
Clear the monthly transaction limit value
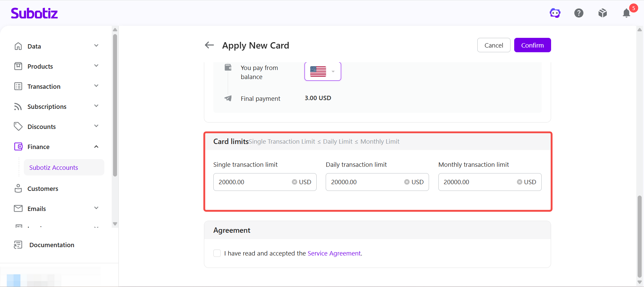tap(520, 182)
